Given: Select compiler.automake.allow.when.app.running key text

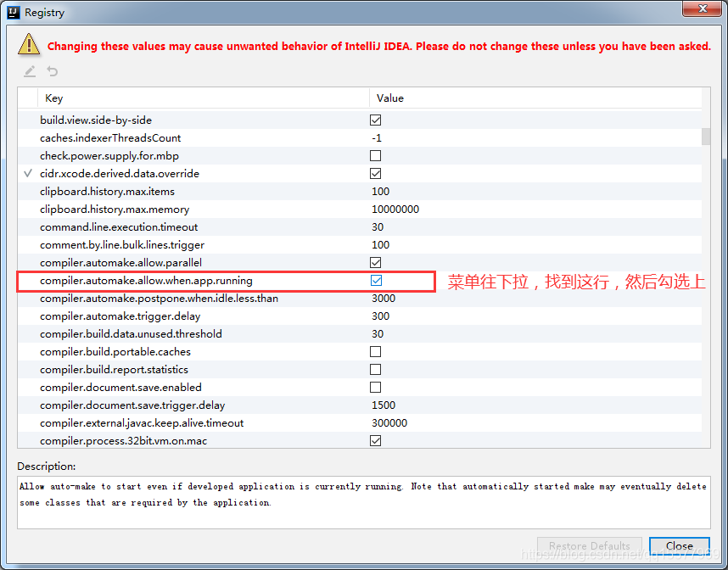Looking at the screenshot, I should click(146, 281).
